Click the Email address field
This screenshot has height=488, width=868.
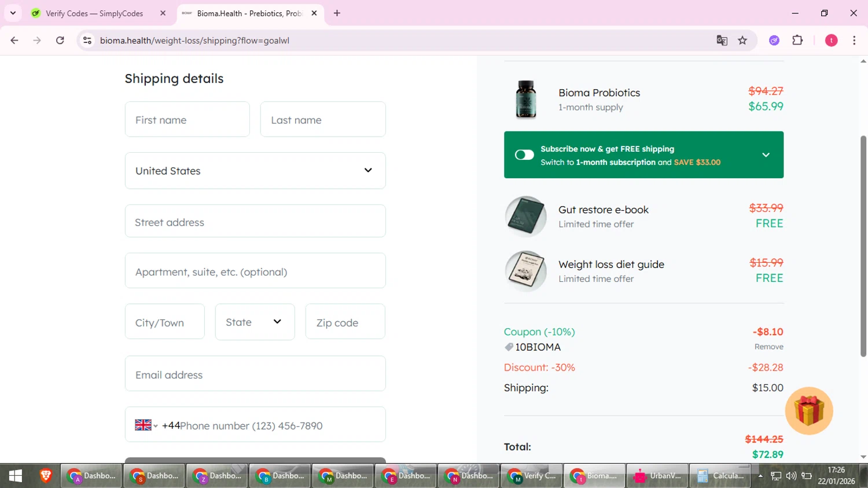(255, 373)
